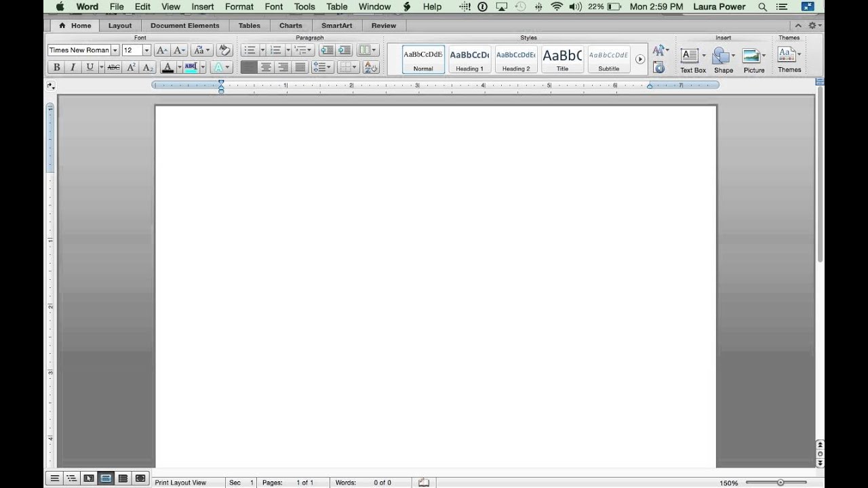Switch to Tables ribbon tab
This screenshot has width=868, height=488.
249,26
